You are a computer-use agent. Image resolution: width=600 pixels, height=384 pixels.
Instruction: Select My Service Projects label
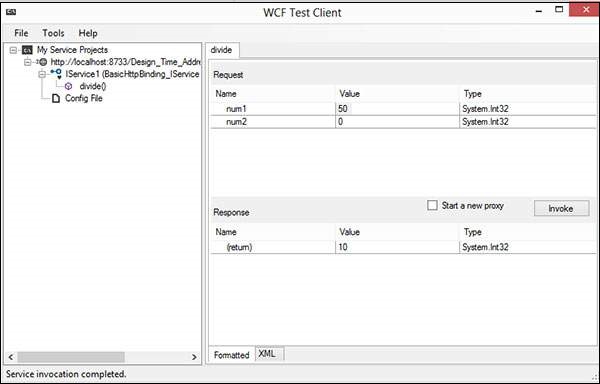tap(72, 50)
